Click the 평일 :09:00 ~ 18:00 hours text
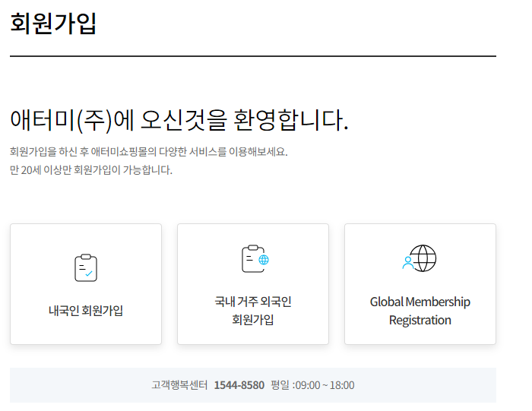 click(x=312, y=385)
